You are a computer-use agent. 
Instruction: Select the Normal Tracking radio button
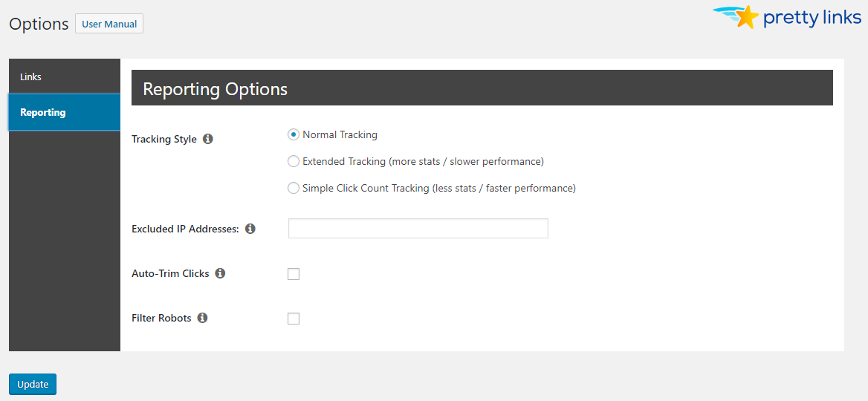coord(294,134)
